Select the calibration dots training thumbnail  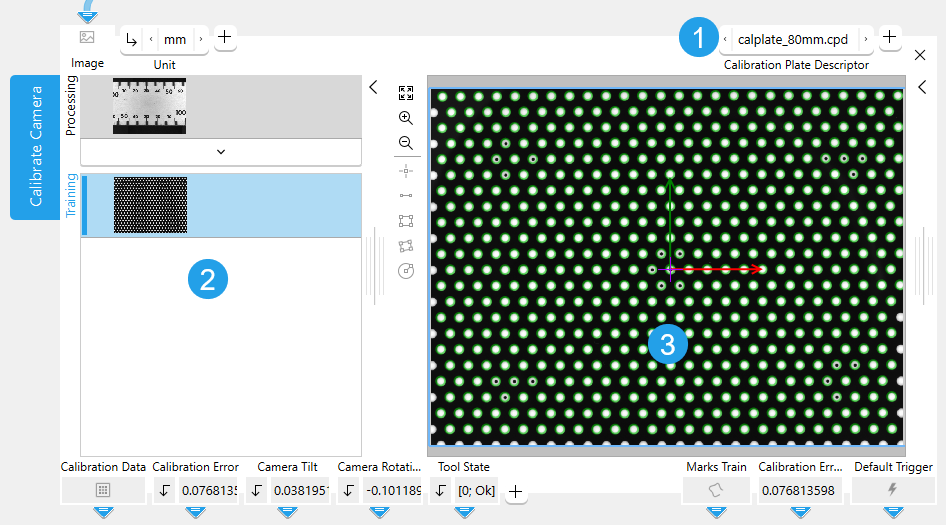point(150,205)
